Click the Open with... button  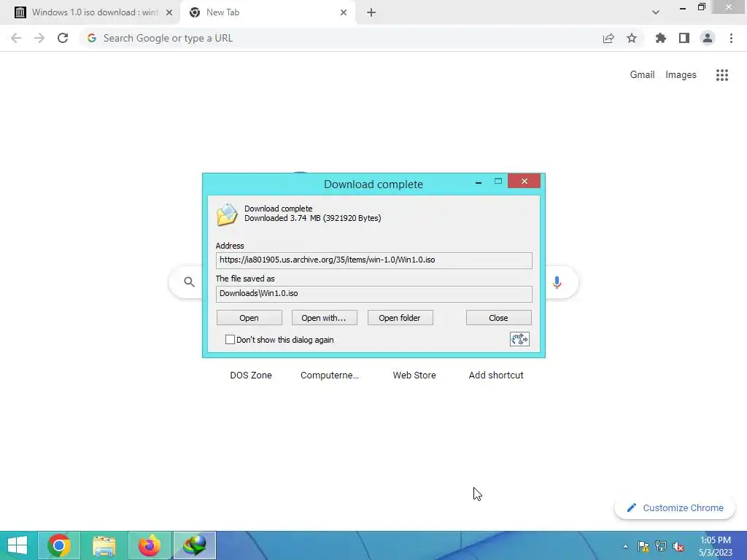pyautogui.click(x=324, y=318)
